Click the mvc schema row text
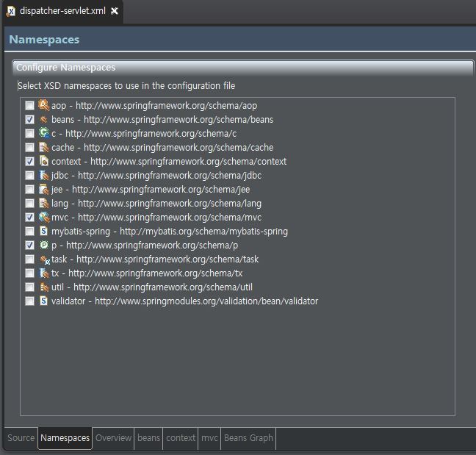Screen dimensions: 476x455 coord(156,217)
